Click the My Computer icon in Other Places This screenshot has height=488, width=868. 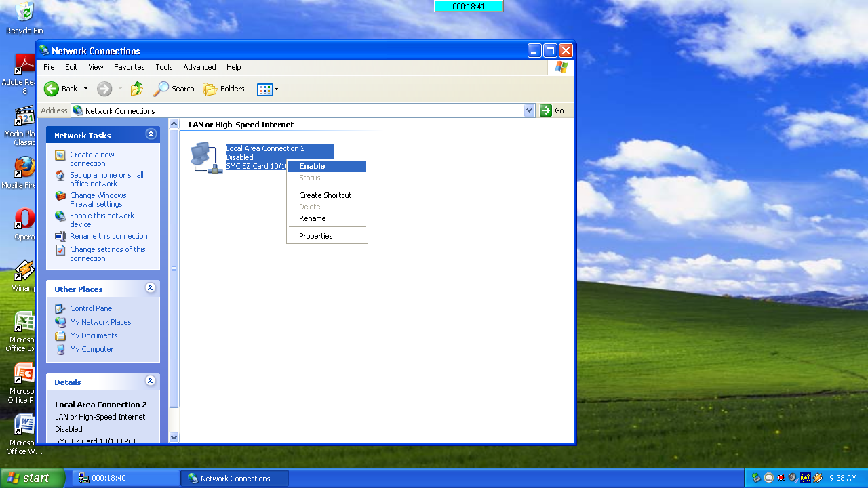pos(60,349)
